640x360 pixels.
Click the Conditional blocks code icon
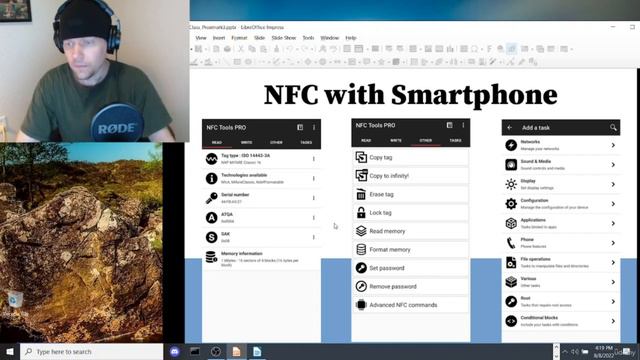pyautogui.click(x=511, y=321)
